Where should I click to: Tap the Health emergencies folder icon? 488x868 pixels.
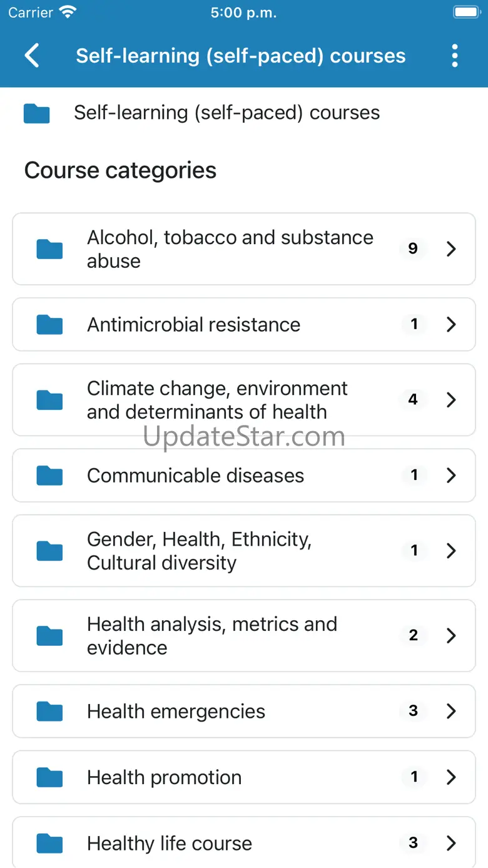(x=49, y=711)
